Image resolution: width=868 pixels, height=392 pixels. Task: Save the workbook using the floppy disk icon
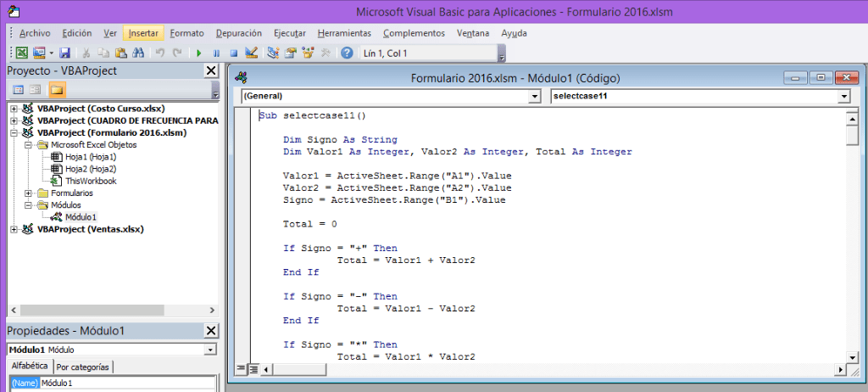64,53
